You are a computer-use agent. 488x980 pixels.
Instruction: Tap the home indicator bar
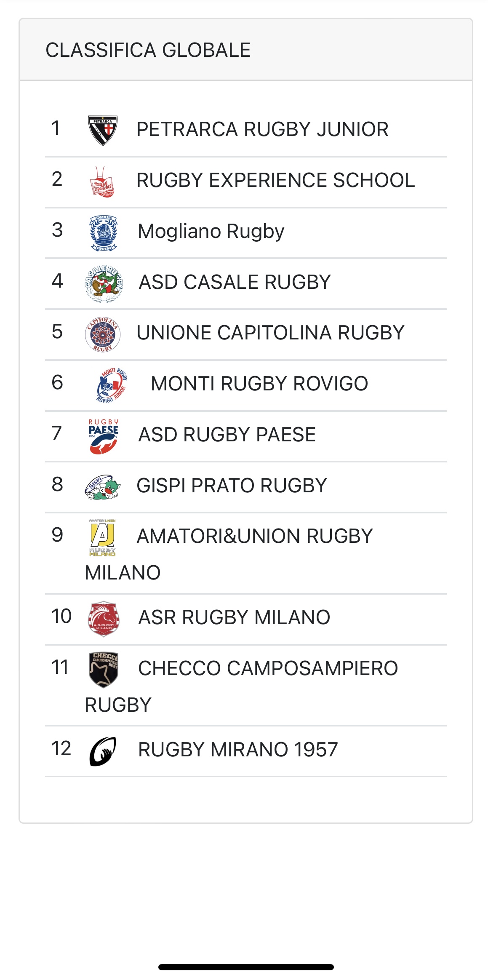tap(246, 967)
